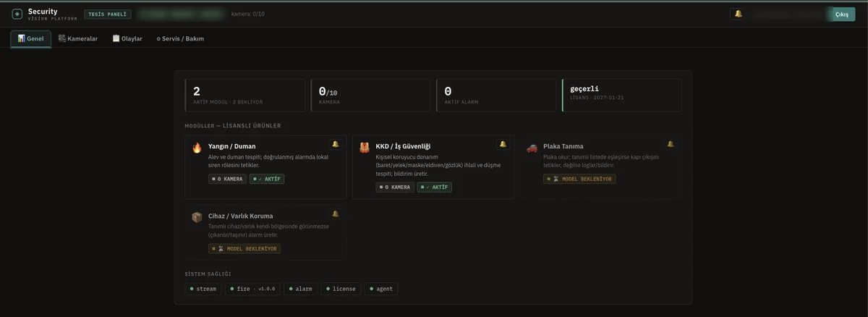The height and width of the screenshot is (317, 868).
Task: Open the Servis / Bakım tab
Action: 180,38
